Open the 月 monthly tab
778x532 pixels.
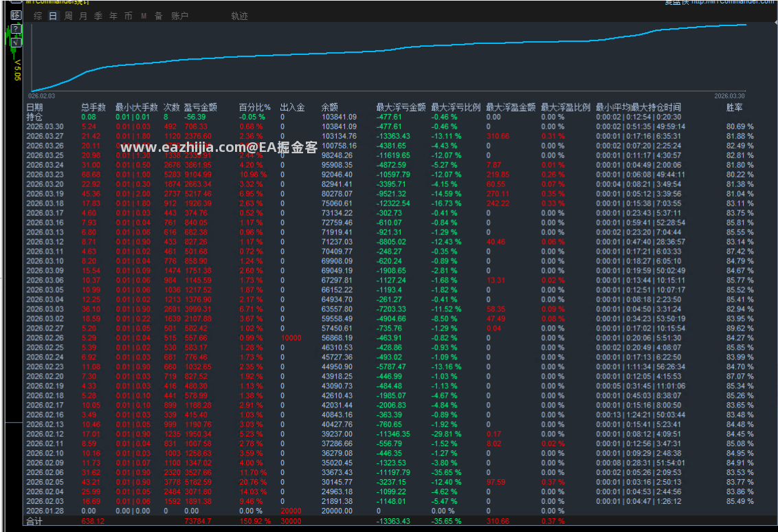tap(83, 16)
